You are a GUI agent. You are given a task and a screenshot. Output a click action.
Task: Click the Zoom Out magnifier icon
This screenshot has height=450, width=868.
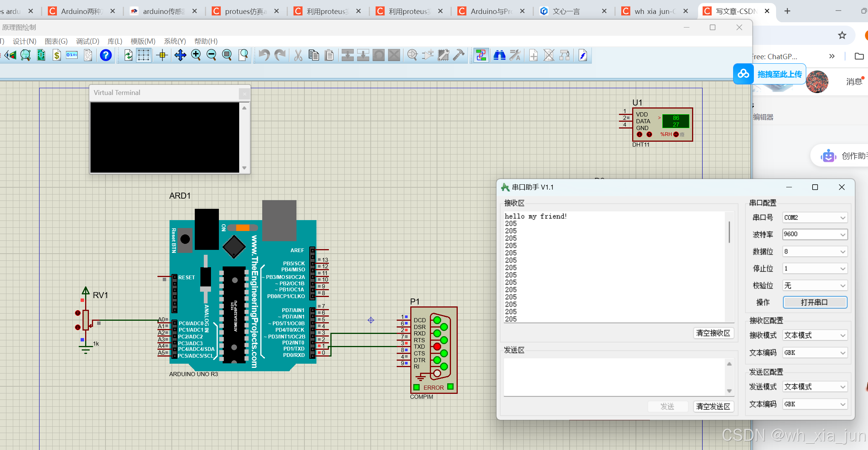[211, 55]
